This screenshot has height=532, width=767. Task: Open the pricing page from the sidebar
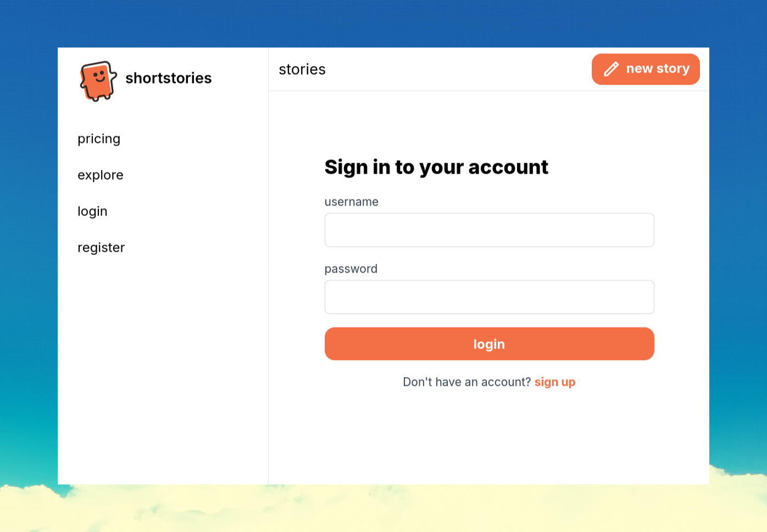99,139
